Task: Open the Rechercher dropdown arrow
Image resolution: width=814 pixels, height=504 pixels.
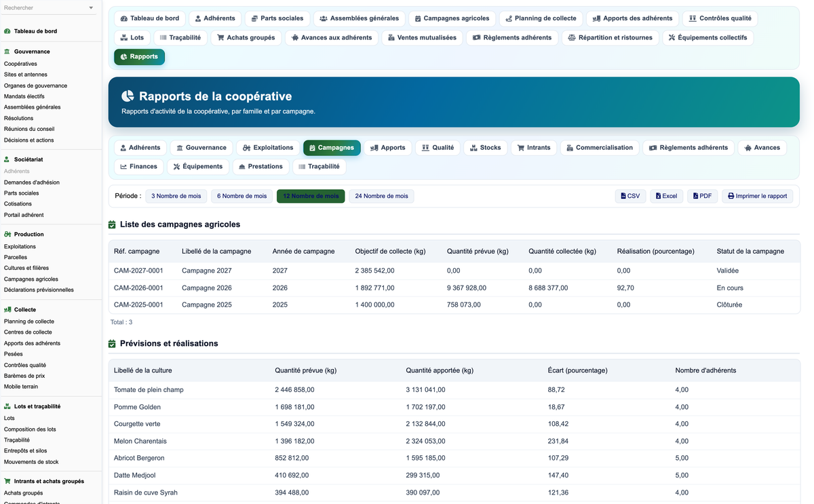Action: (92, 8)
